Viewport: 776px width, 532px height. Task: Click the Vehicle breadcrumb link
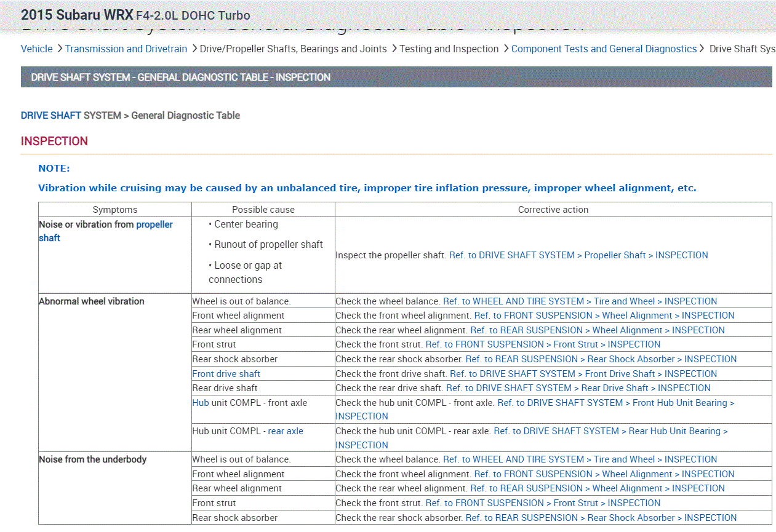click(x=36, y=49)
